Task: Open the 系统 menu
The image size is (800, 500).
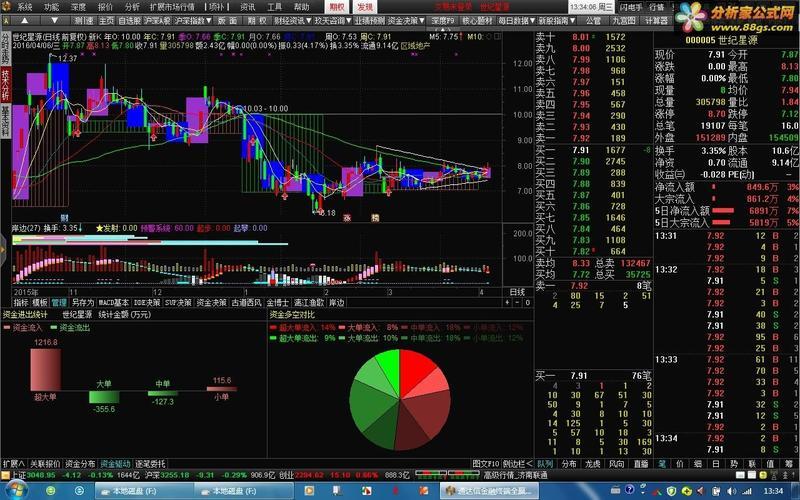Action: (24, 7)
